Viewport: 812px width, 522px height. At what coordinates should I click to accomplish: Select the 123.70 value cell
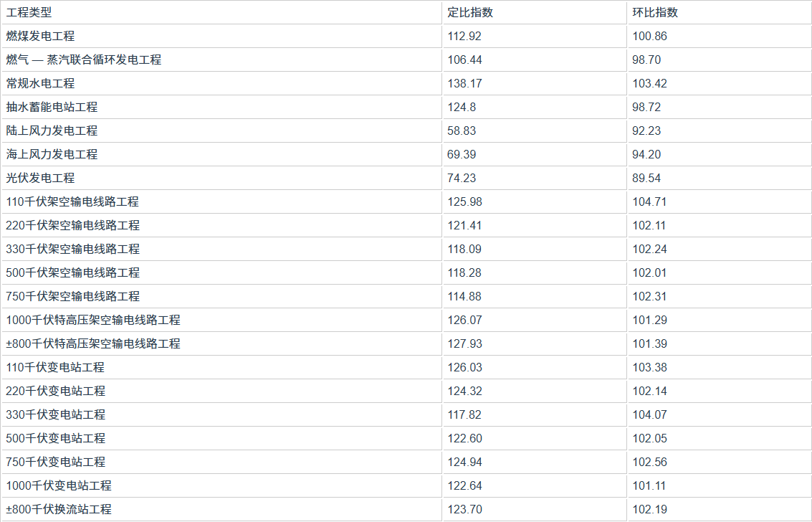click(x=464, y=509)
